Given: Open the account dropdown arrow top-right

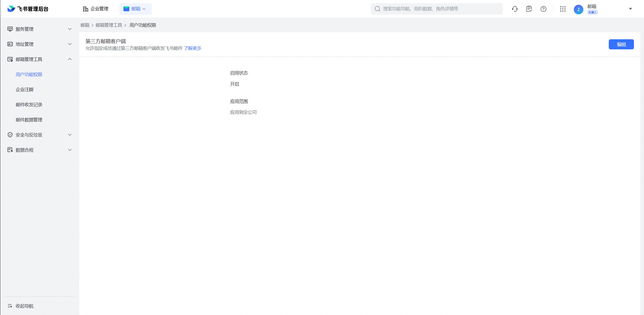Looking at the screenshot, I should [x=630, y=9].
